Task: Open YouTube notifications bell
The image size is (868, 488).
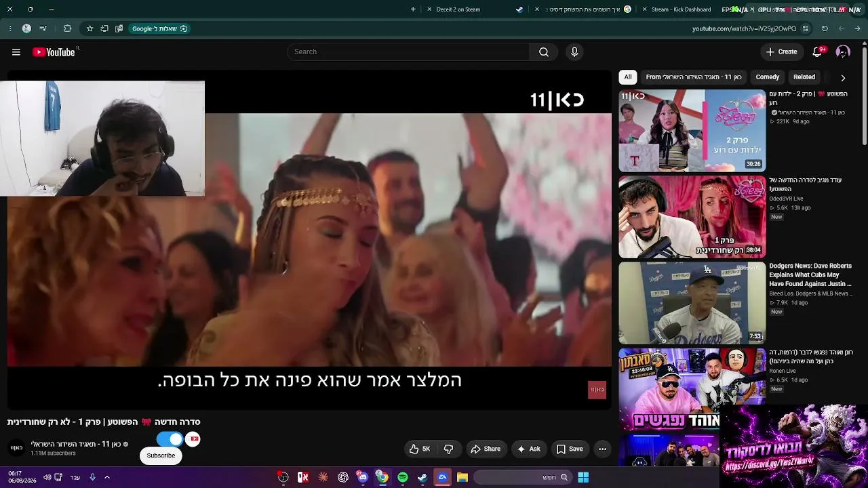Action: tap(818, 52)
